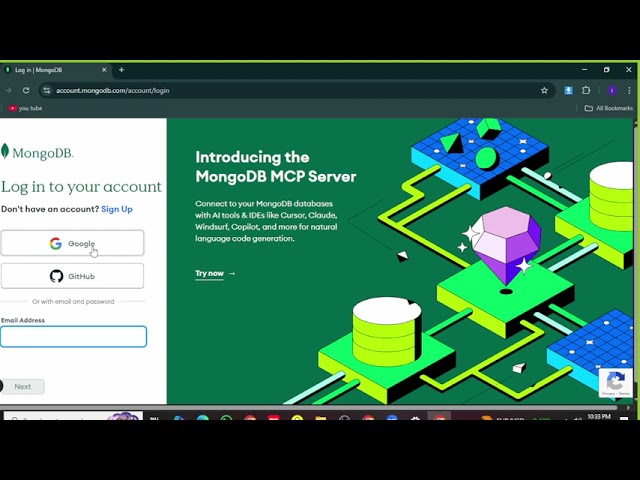Image resolution: width=640 pixels, height=480 pixels.
Task: Click the page's horizontal scrollbar
Action: 309,407
